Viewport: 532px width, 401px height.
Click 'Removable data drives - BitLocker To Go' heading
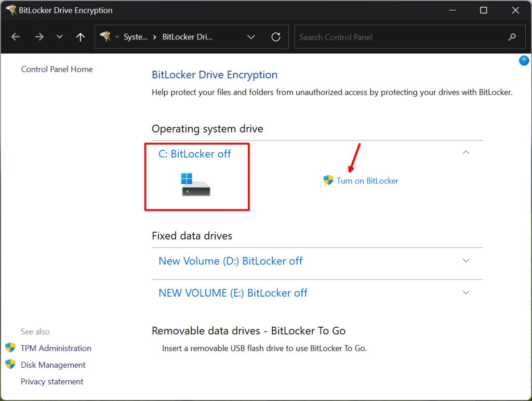pyautogui.click(x=249, y=331)
